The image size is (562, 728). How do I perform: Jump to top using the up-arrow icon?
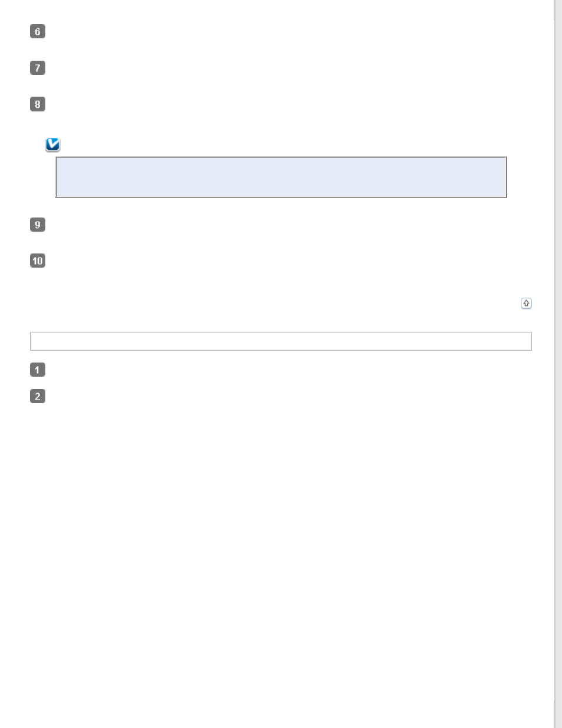coord(527,303)
